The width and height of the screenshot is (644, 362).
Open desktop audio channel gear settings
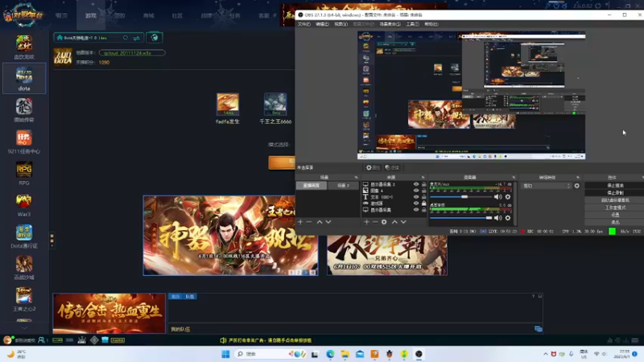pos(508,218)
